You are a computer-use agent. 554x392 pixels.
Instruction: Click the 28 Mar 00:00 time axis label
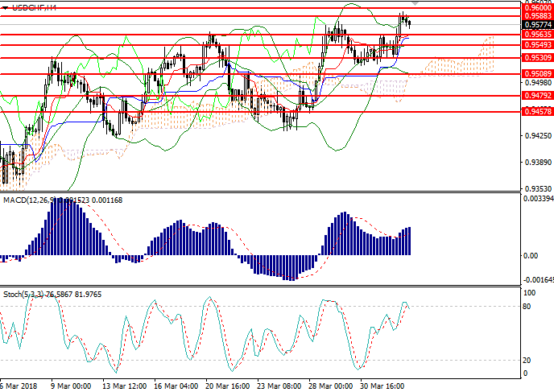tap(331, 386)
